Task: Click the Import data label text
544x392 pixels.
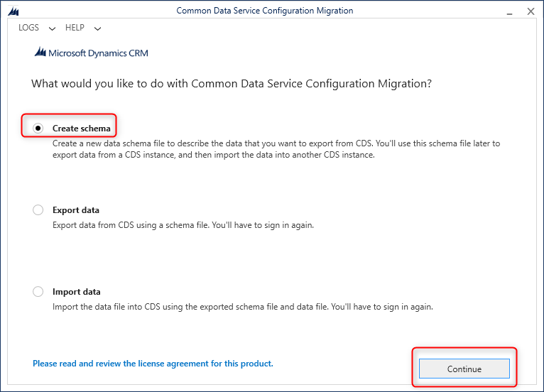Action: 77,292
